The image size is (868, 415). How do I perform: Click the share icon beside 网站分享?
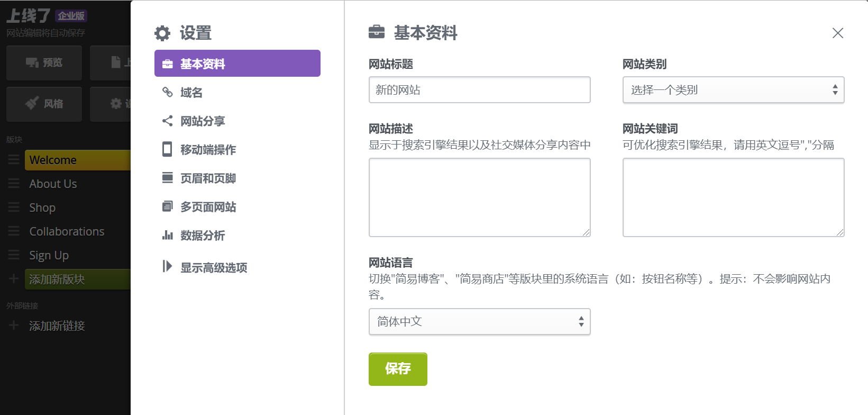(x=168, y=121)
